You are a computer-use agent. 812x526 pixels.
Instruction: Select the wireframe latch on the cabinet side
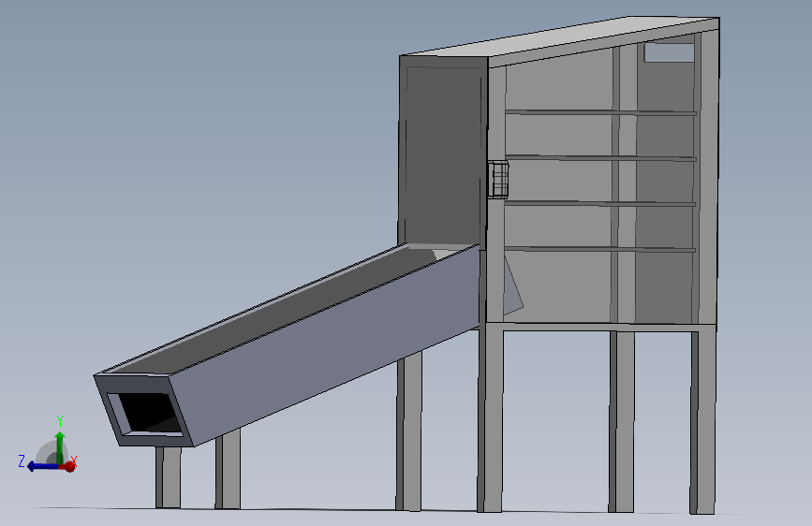pos(498,180)
